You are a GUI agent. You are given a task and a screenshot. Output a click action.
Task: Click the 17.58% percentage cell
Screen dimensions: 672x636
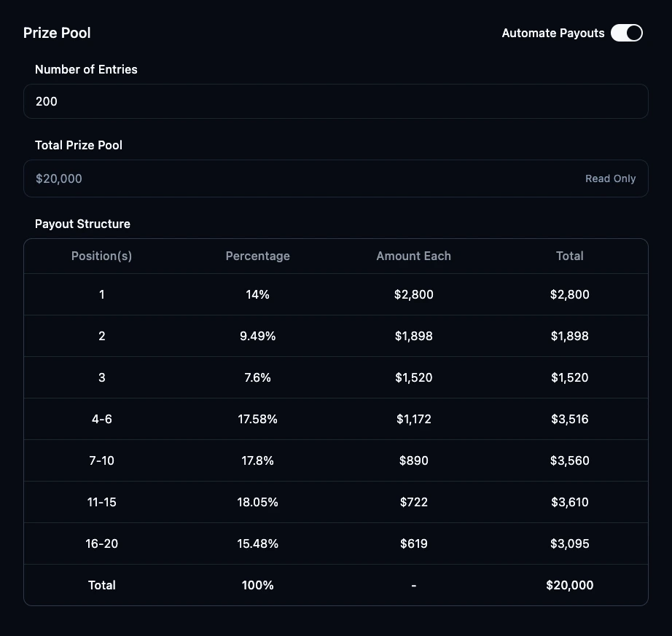point(257,419)
